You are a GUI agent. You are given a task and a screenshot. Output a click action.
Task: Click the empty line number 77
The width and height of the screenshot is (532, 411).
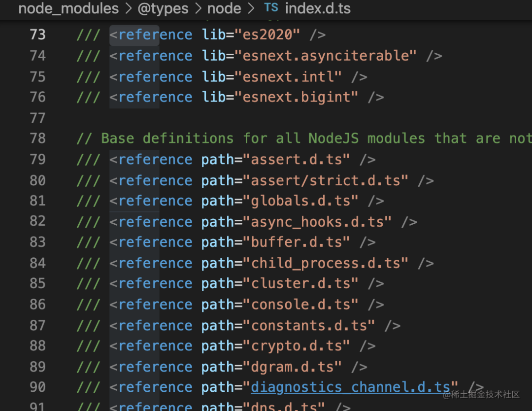click(x=37, y=118)
